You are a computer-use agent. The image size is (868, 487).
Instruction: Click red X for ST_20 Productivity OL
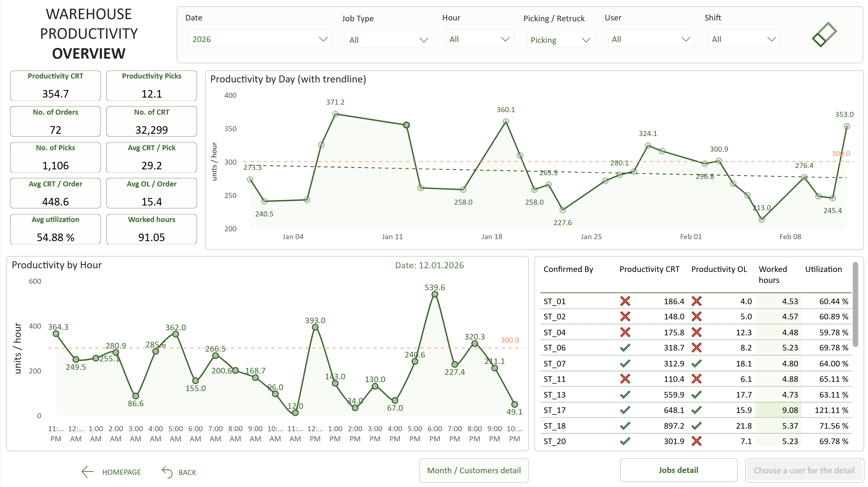coord(696,441)
